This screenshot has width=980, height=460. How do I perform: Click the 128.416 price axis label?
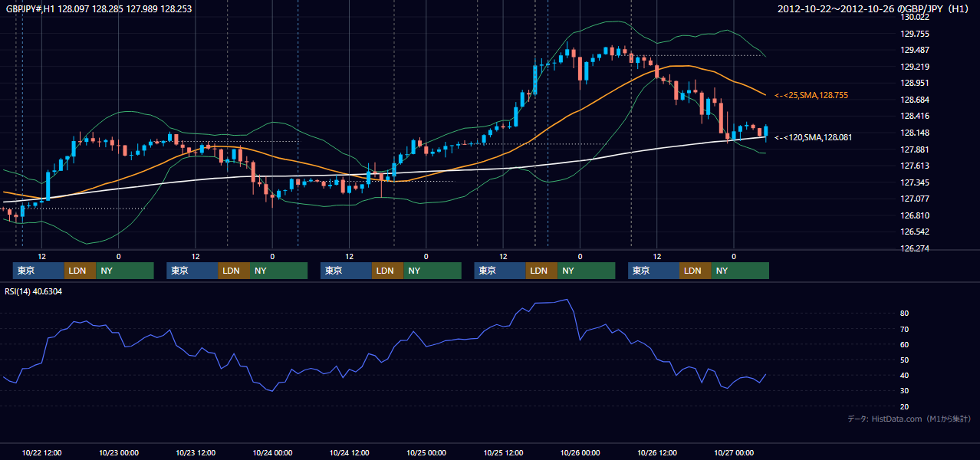click(916, 116)
